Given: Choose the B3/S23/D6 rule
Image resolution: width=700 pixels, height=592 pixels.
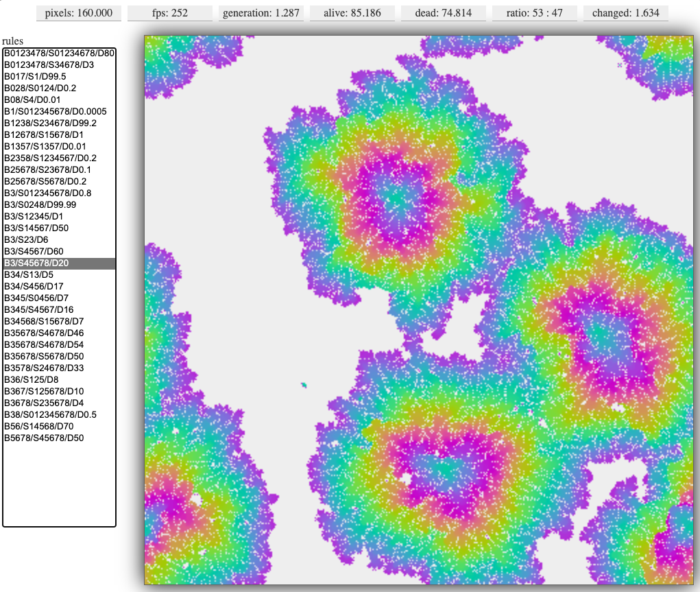Looking at the screenshot, I should tap(59, 239).
